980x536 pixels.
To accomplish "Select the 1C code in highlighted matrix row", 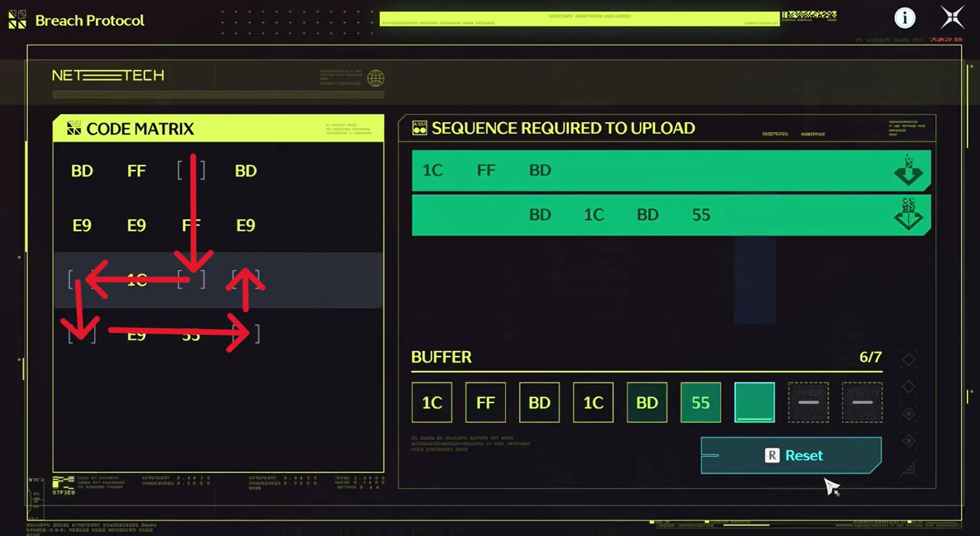I will coord(136,280).
